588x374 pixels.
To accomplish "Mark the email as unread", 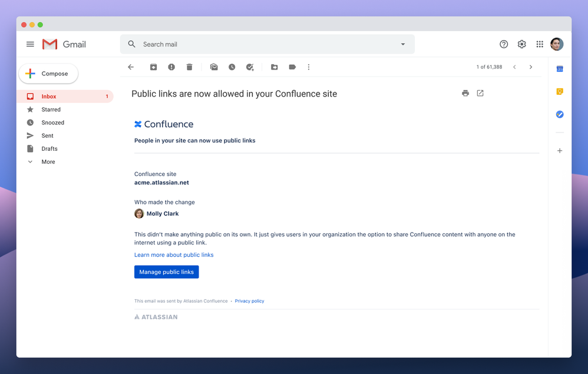I will pyautogui.click(x=214, y=67).
